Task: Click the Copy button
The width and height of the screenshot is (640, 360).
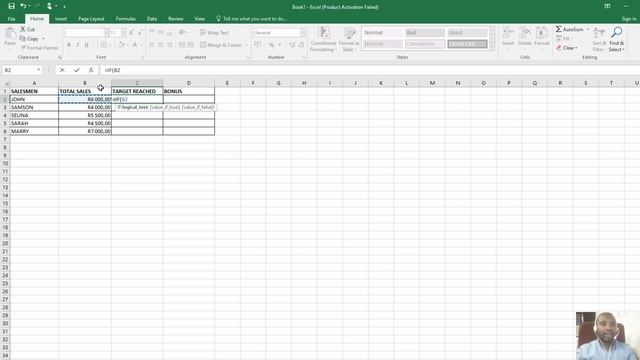Action: tap(29, 39)
